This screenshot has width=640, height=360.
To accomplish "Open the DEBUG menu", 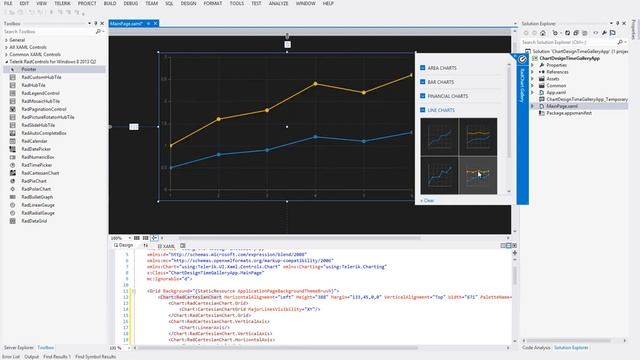I will point(131,3).
